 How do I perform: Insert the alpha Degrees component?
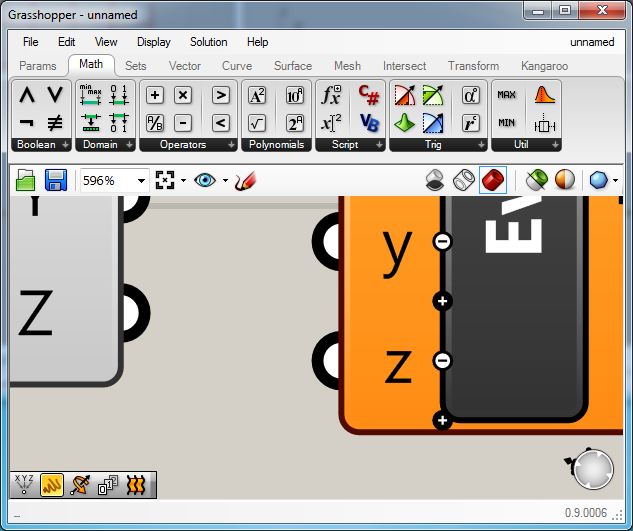(471, 95)
